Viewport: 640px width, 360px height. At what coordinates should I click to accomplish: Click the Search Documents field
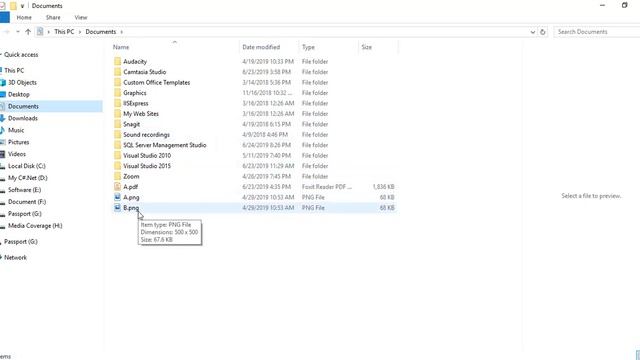coord(597,32)
